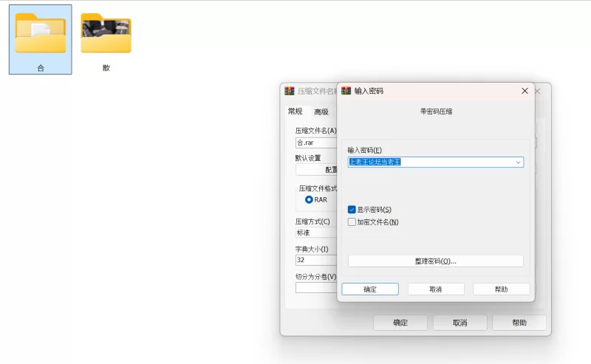Toggle the 显示密码(S) checkbox
The height and width of the screenshot is (364, 591).
[352, 210]
